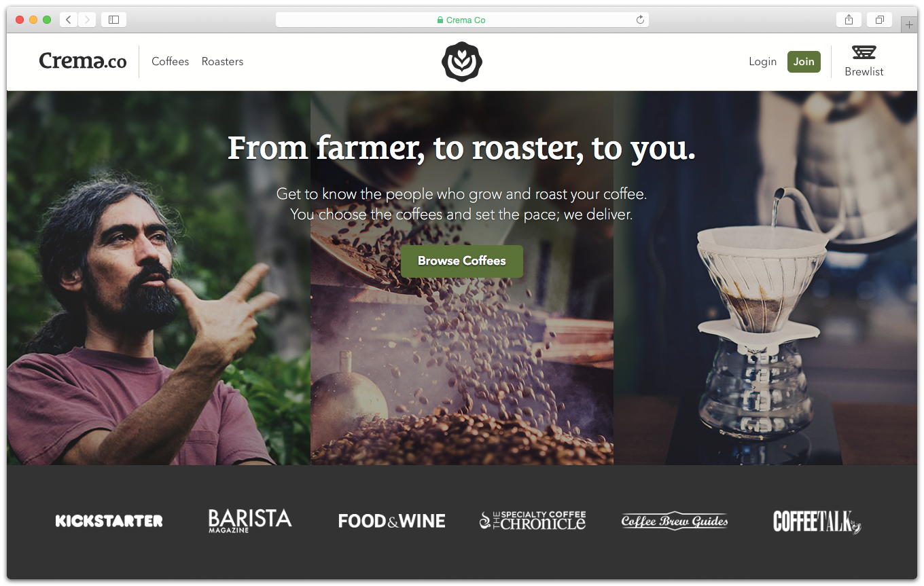The width and height of the screenshot is (924, 586).
Task: Reload the page with the refresh icon
Action: click(640, 20)
